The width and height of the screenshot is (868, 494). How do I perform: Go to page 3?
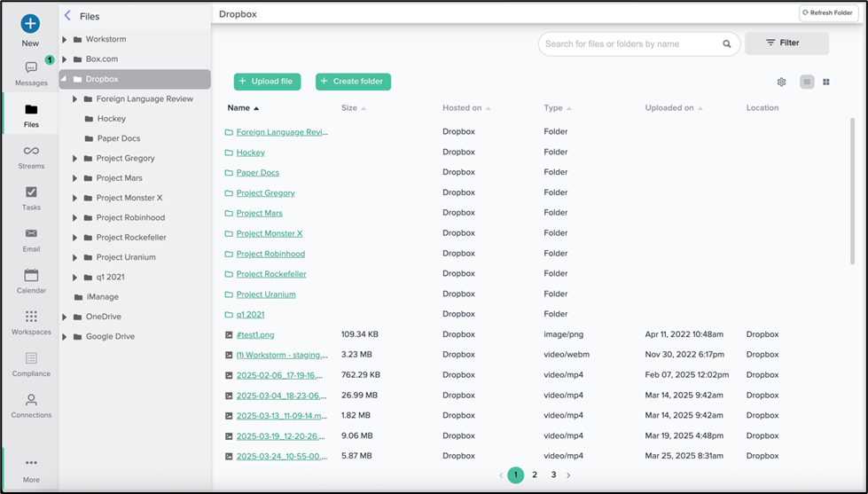tap(553, 474)
